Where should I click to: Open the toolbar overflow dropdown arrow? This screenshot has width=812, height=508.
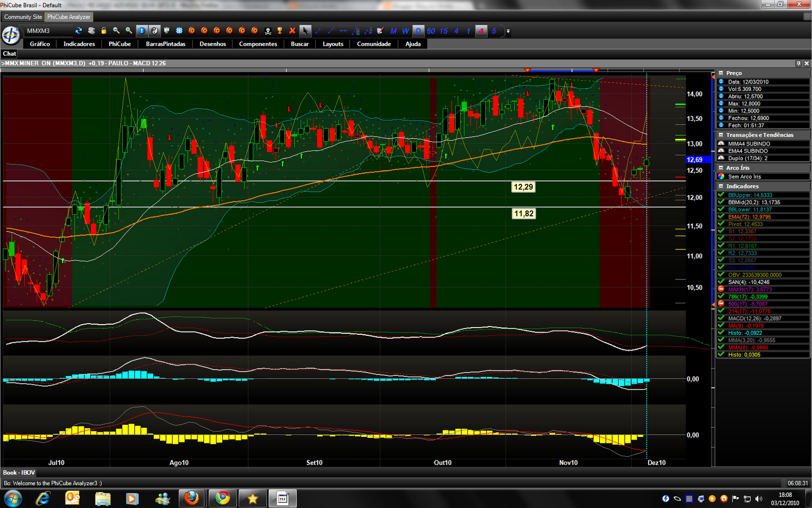[x=508, y=31]
